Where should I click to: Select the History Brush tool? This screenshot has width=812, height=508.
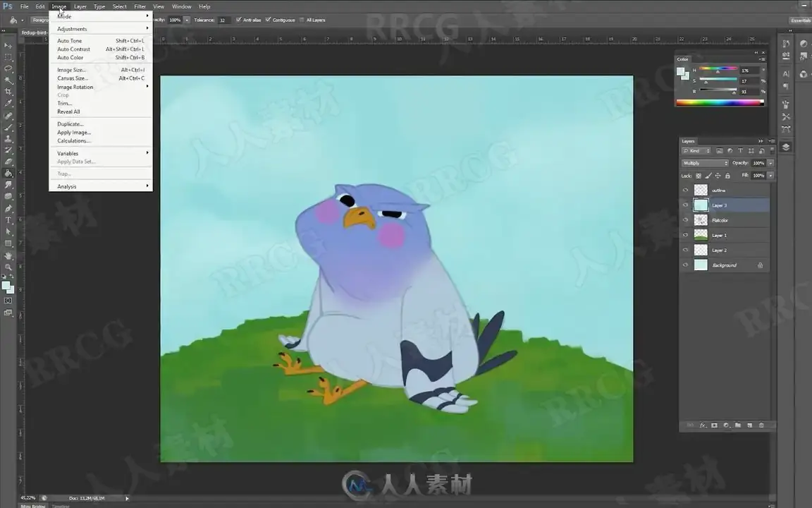pos(8,150)
